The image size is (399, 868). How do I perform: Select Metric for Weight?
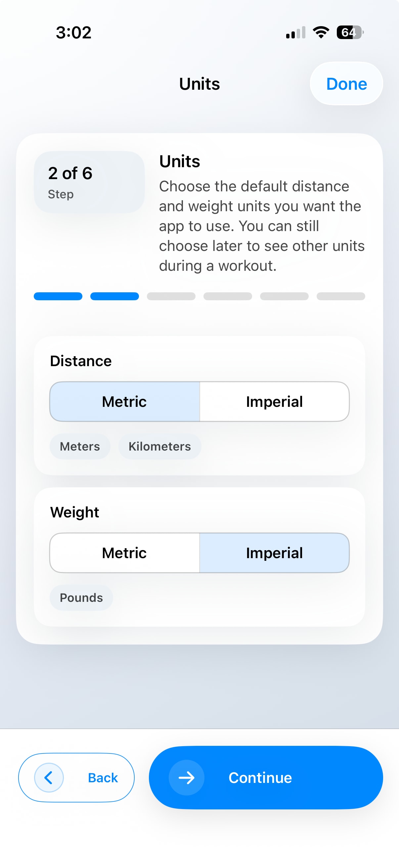coord(125,553)
